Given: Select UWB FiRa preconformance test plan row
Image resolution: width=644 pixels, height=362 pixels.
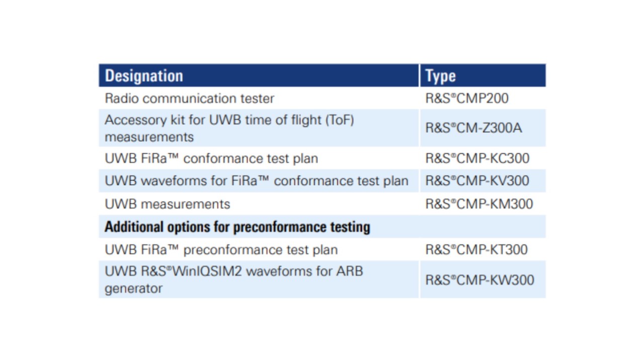Looking at the screenshot, I should (322, 249).
